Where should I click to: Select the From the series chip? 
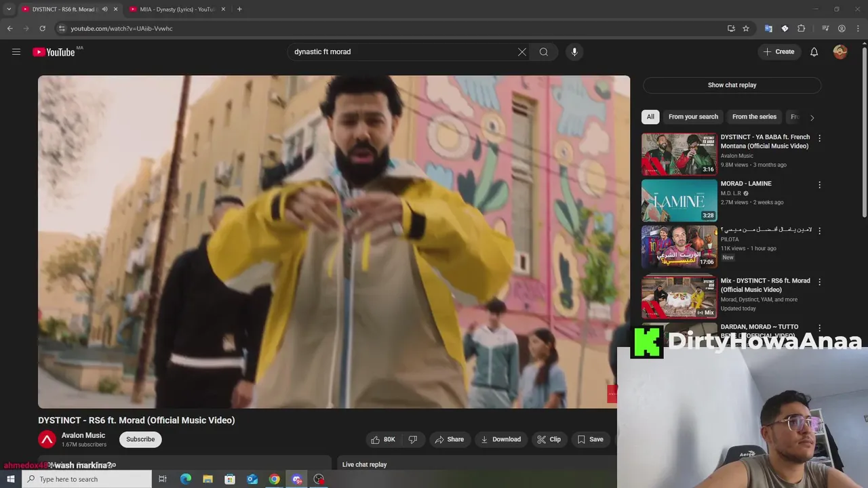pyautogui.click(x=754, y=117)
